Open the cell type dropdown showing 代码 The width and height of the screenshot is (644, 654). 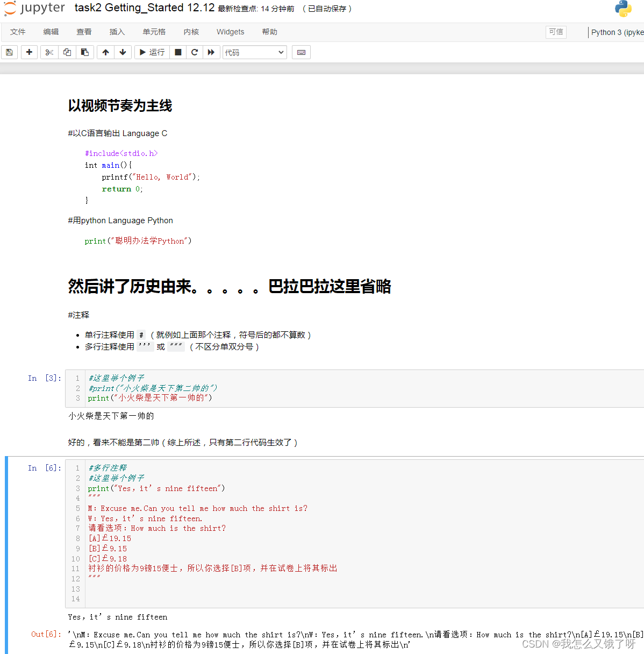(x=255, y=52)
